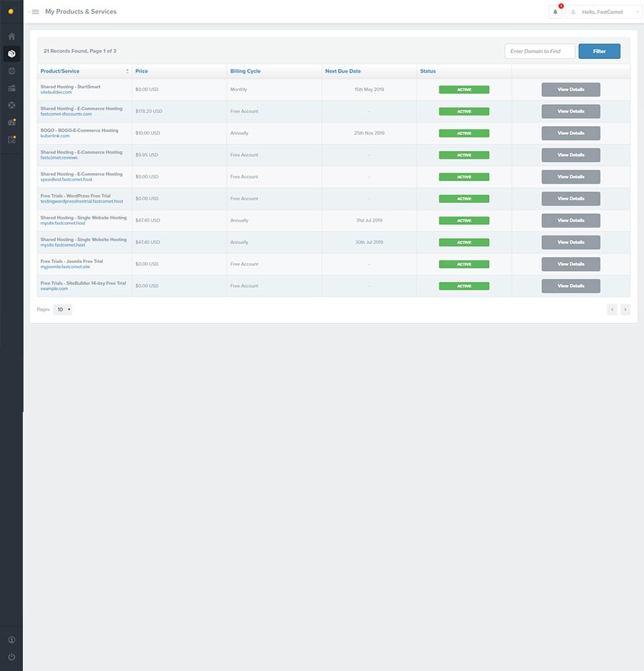Click the Products box icon in sidebar
The width and height of the screenshot is (644, 671).
(11, 54)
